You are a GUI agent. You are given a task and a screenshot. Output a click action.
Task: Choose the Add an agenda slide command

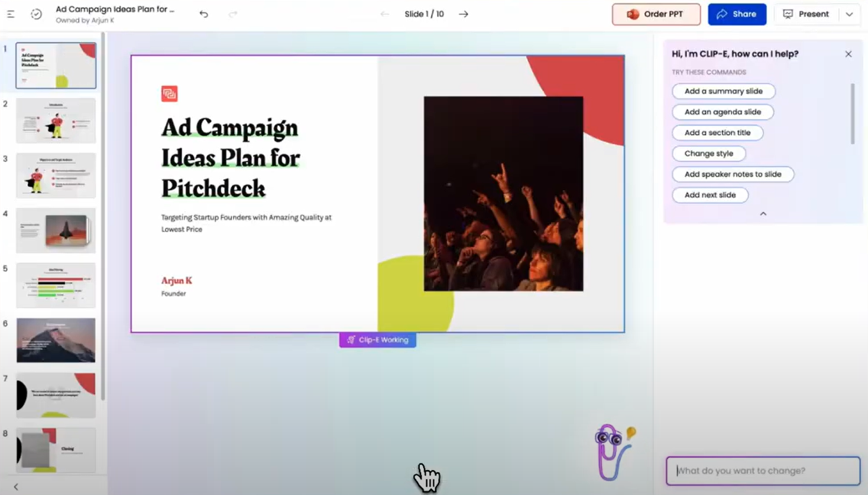coord(723,112)
